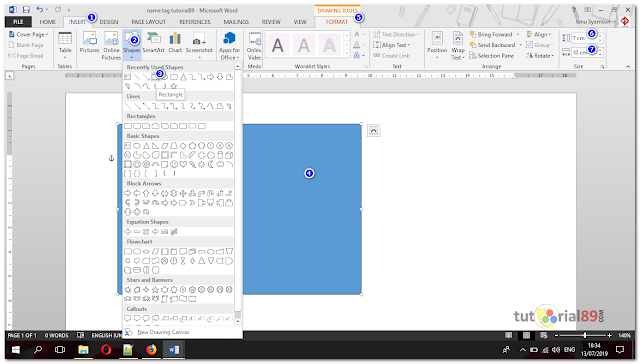Toggle the ruler tab selector at left
The image size is (640, 364).
[x=10, y=75]
